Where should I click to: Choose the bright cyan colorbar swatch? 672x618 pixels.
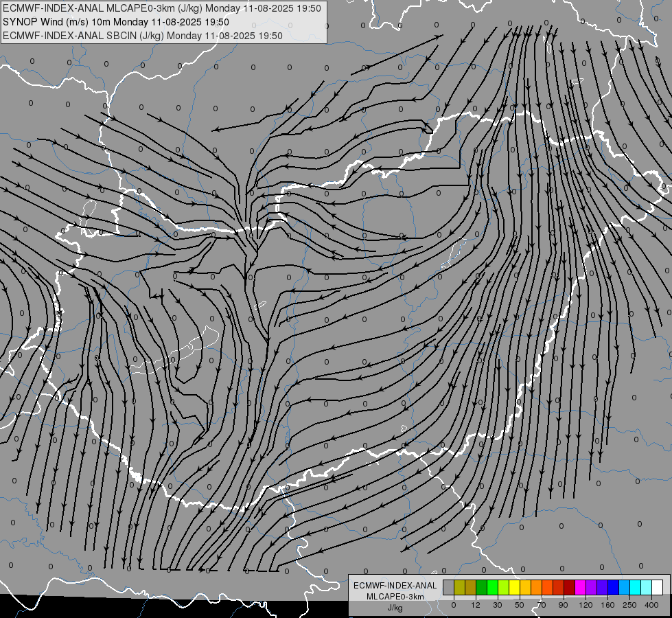[636, 587]
